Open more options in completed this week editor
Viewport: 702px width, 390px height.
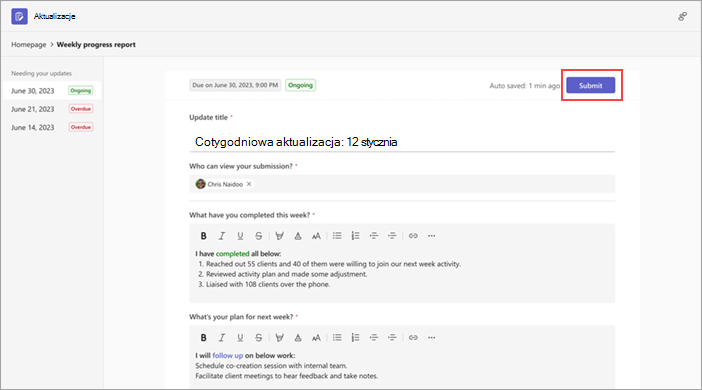[x=432, y=236]
